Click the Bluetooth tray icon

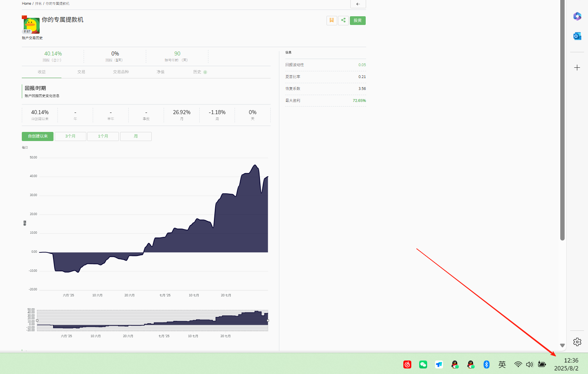pos(487,364)
